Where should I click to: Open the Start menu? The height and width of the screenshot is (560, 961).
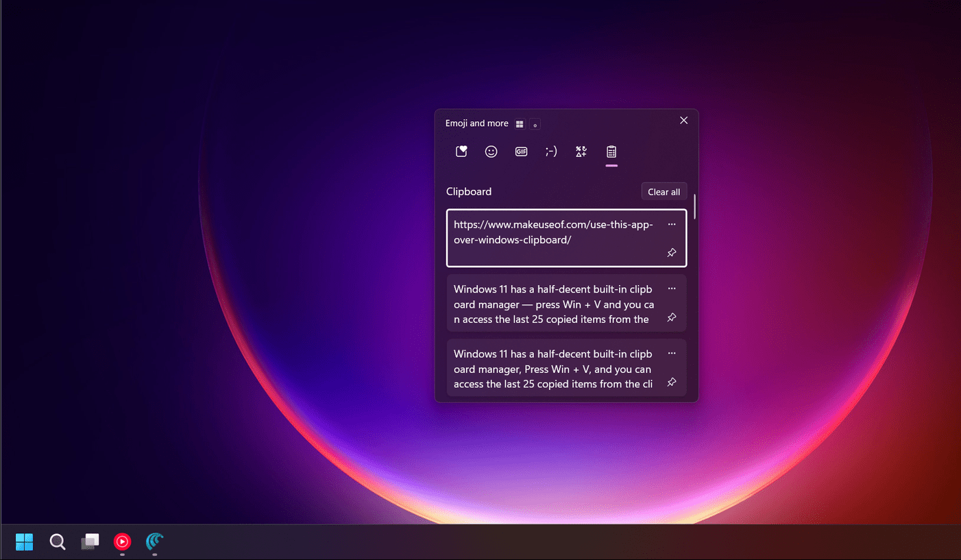tap(24, 541)
